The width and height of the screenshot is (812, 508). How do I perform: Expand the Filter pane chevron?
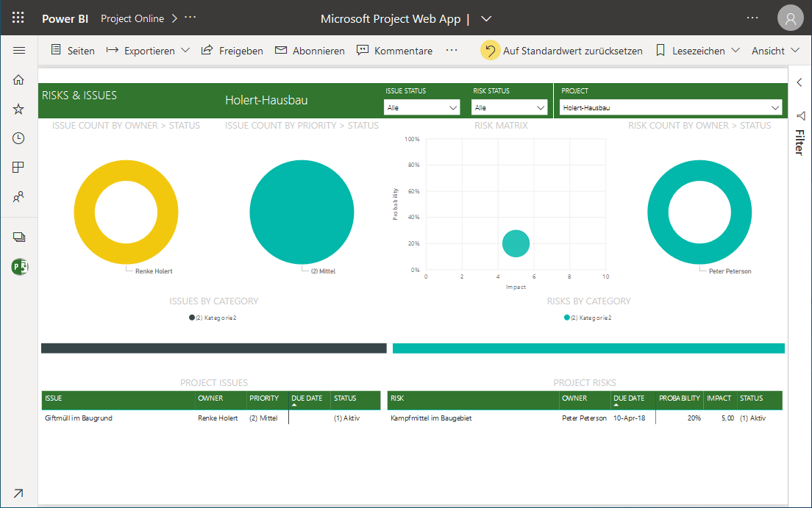(x=799, y=82)
